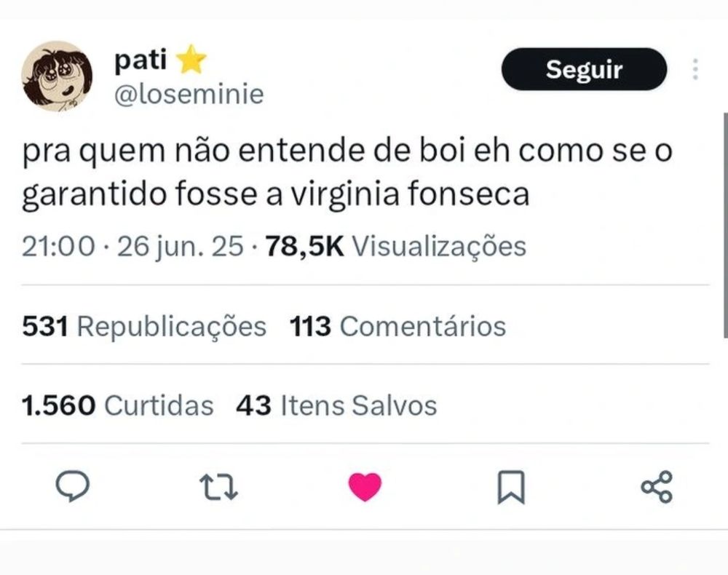Unlike the tweet via the pink heart
Image resolution: width=728 pixels, height=575 pixels.
coord(365,487)
